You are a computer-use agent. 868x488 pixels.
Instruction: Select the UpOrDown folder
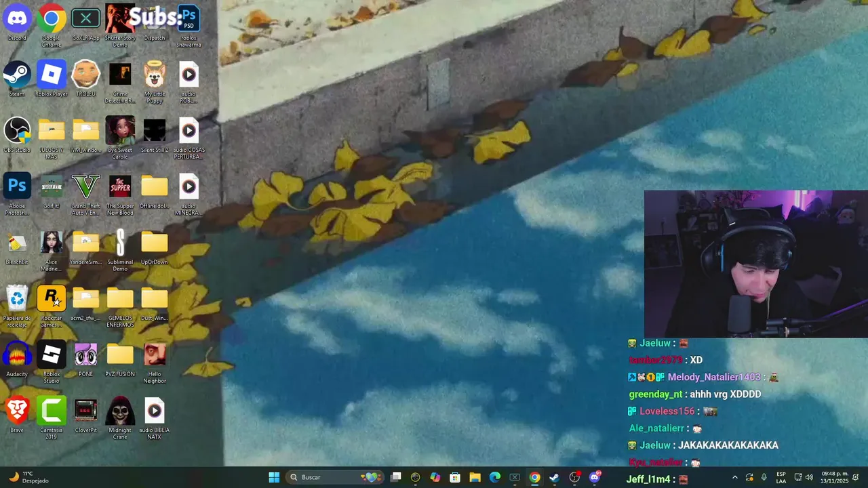(x=155, y=247)
